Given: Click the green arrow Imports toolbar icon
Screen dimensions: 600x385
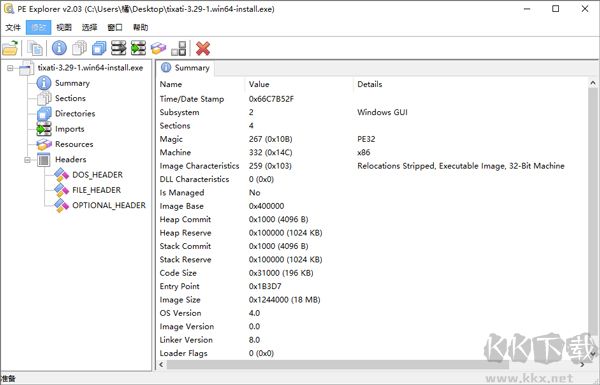Looking at the screenshot, I should (x=139, y=48).
